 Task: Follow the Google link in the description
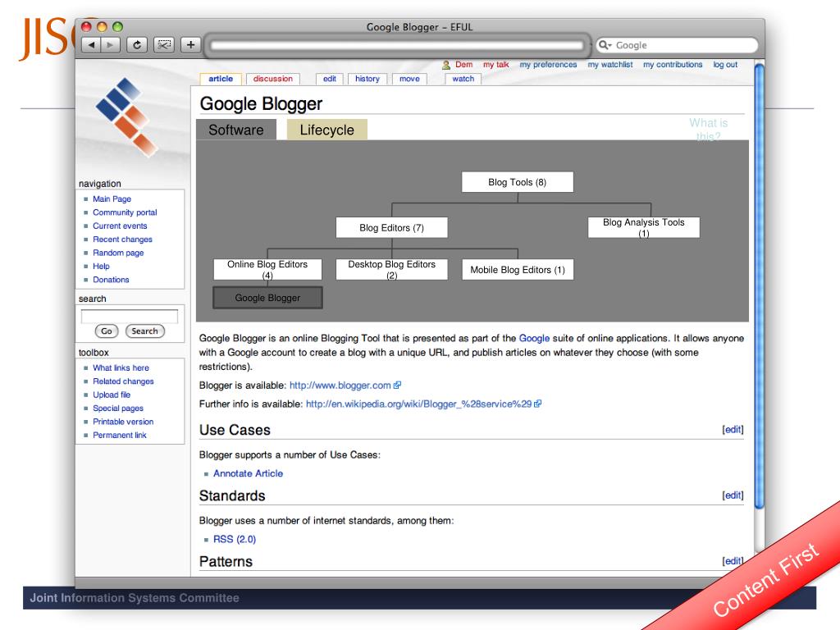tap(534, 338)
